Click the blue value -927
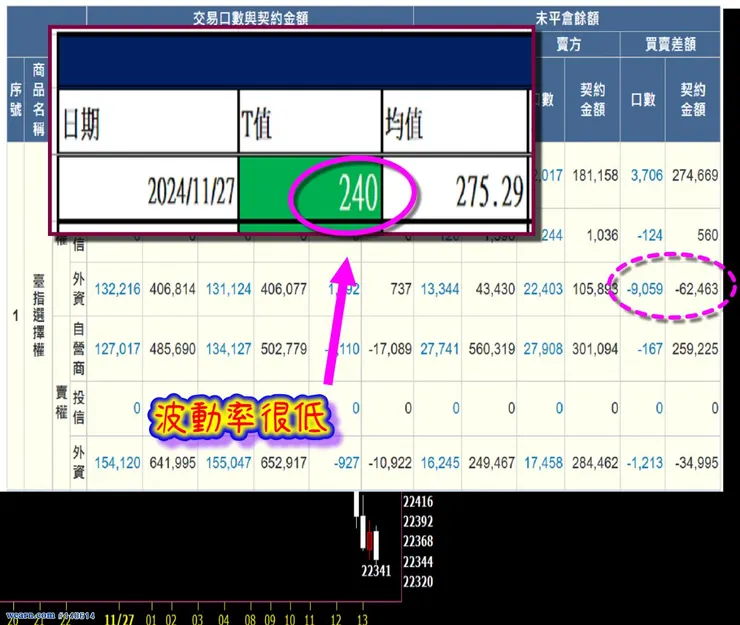The image size is (740, 625). point(346,463)
